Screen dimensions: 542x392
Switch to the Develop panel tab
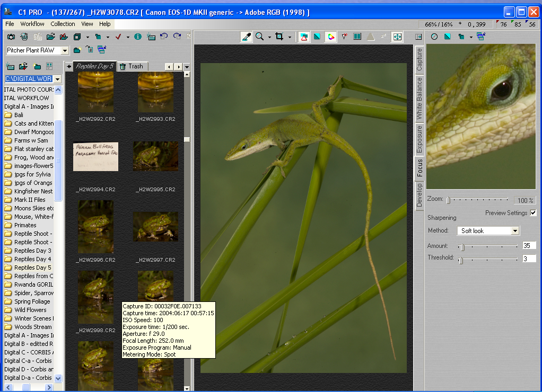[418, 194]
